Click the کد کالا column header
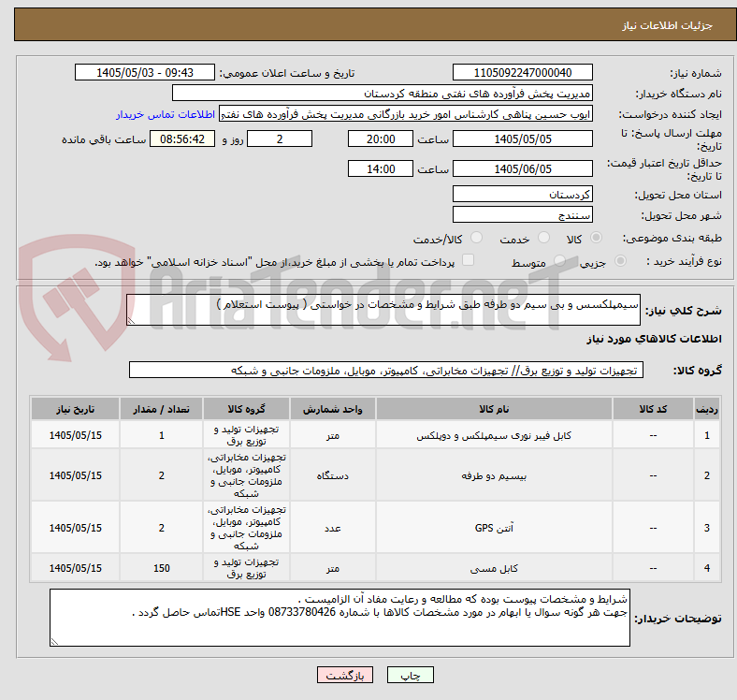Screen dimensions: 737x700 click(x=653, y=409)
